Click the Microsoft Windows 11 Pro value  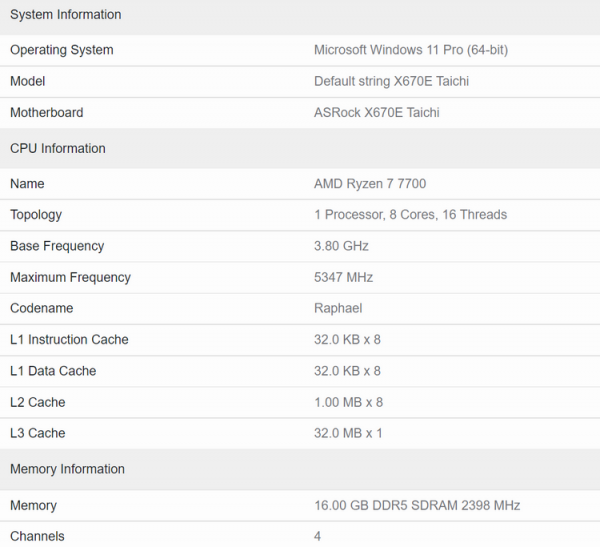[411, 50]
